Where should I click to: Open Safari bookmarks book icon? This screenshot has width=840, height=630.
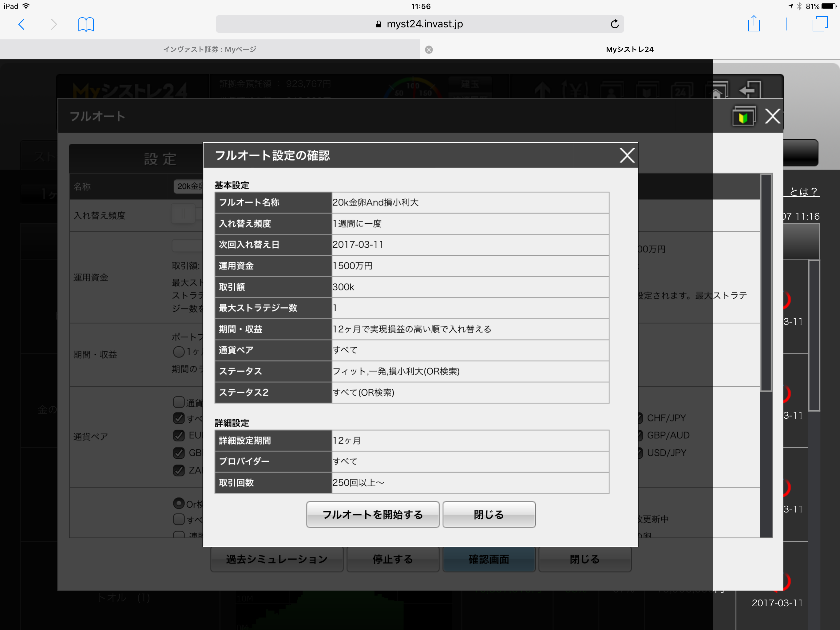[86, 24]
